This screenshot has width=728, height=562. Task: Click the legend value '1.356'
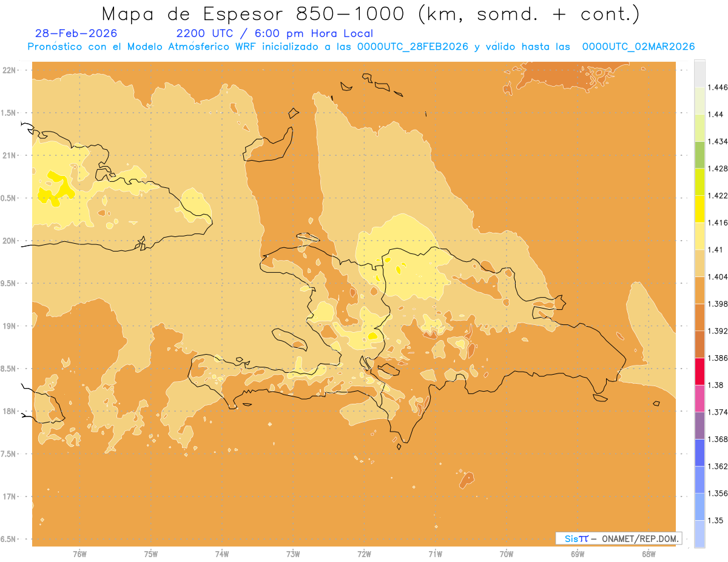click(x=718, y=493)
